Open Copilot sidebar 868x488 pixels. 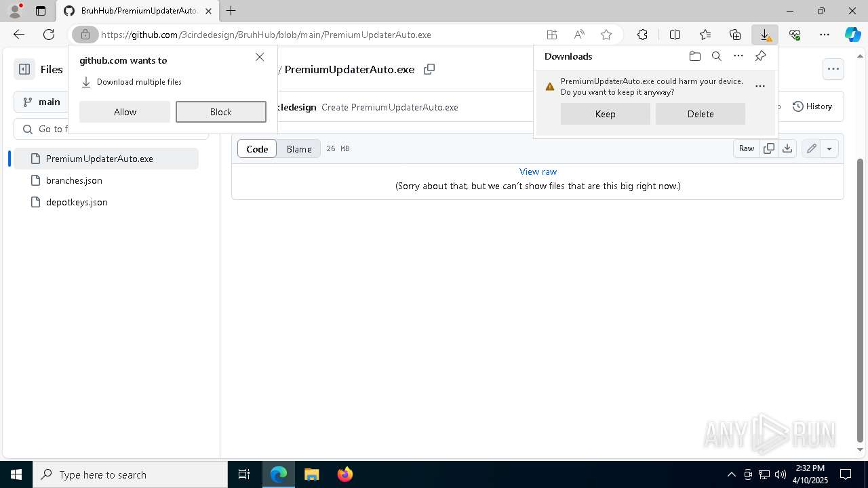[852, 35]
